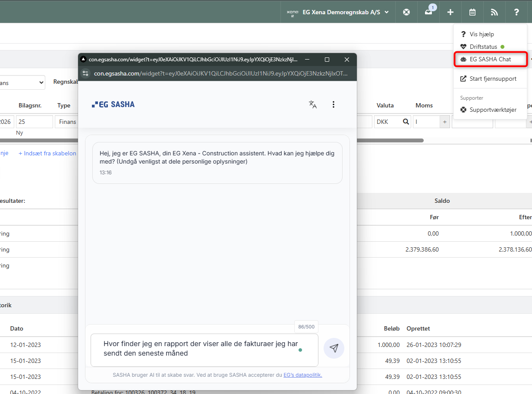Click the 86/500 character counter

(306, 327)
